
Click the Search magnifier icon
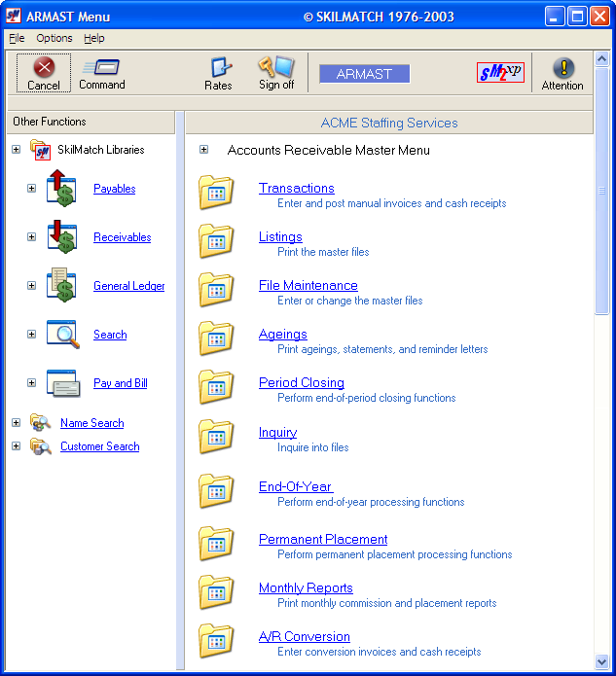(x=63, y=335)
